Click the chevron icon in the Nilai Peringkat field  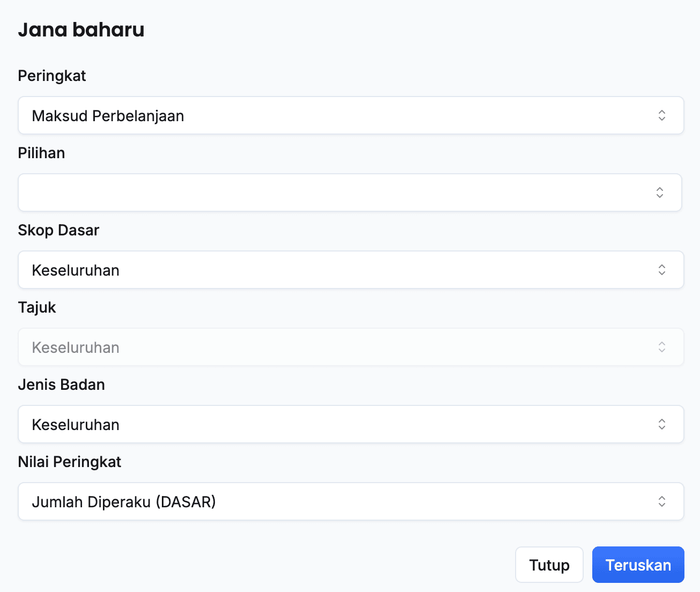click(x=662, y=501)
